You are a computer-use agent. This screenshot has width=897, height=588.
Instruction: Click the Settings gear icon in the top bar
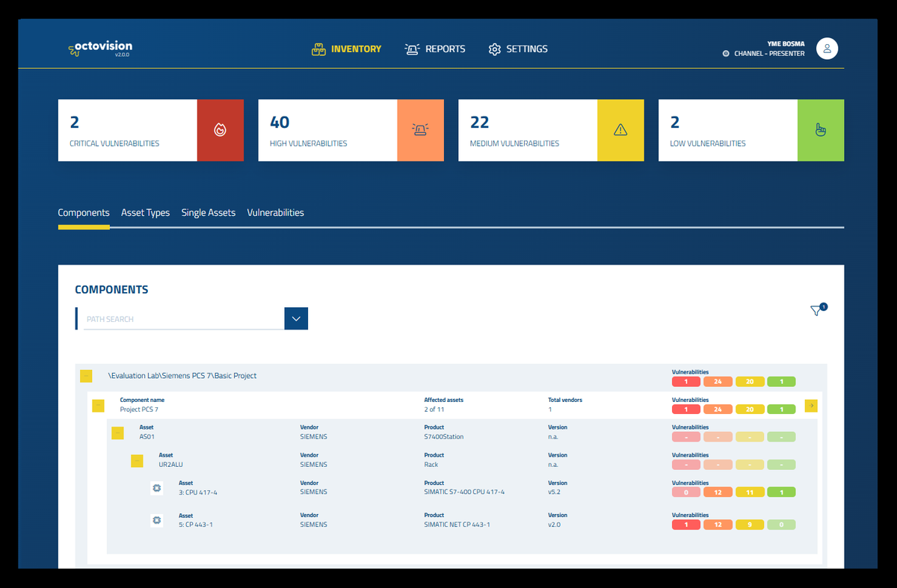[494, 49]
